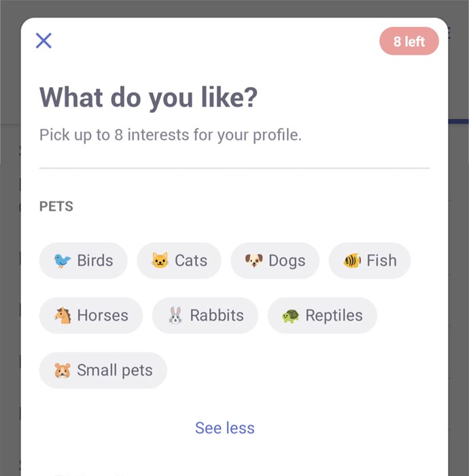The image size is (469, 476).
Task: Pick the Dogs interest label
Action: (287, 260)
